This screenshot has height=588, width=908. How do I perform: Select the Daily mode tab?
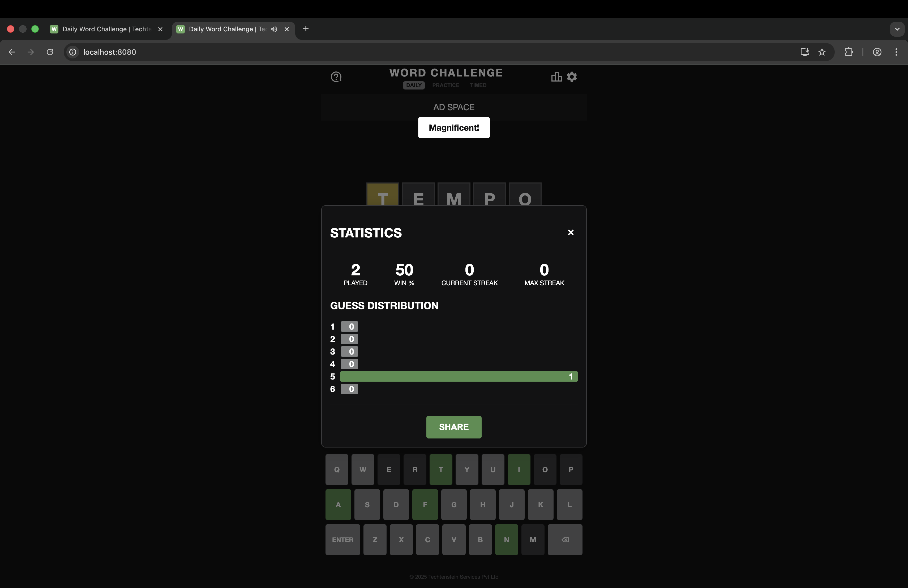click(414, 86)
